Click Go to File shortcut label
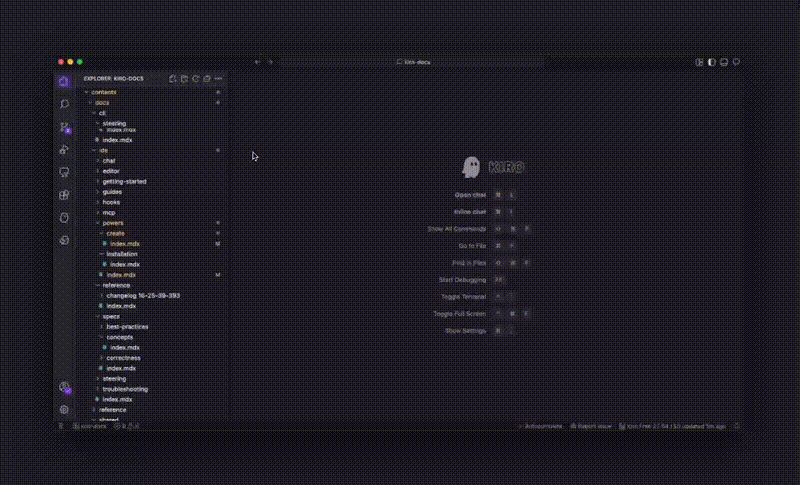The image size is (800, 485). (472, 246)
